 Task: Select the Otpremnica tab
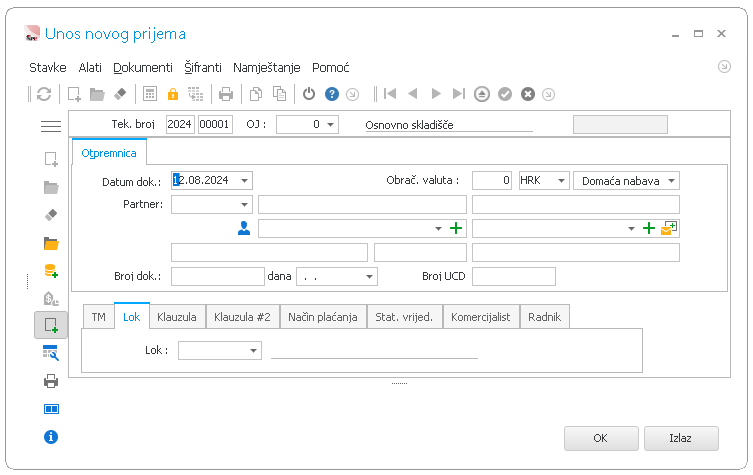click(x=109, y=153)
